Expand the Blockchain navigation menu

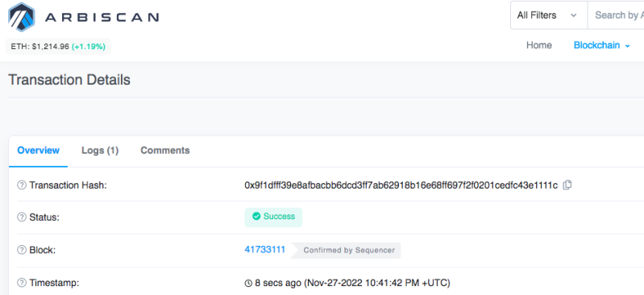602,45
